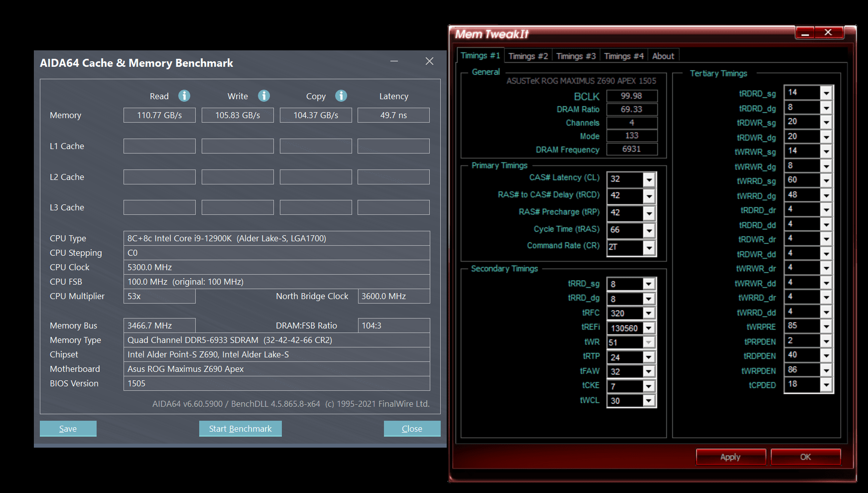Minimize the AIDA64 benchmark window

coord(394,61)
